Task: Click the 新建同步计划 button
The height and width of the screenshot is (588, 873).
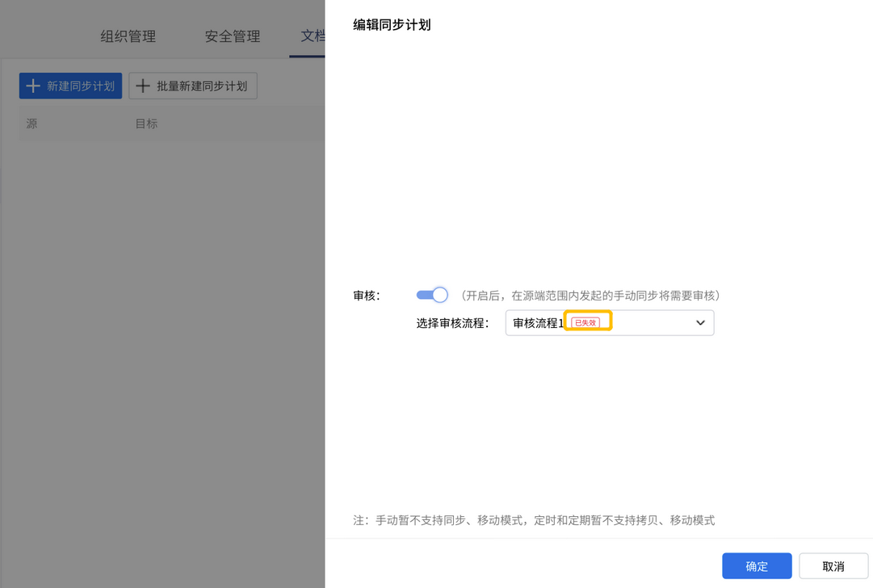Action: click(71, 86)
